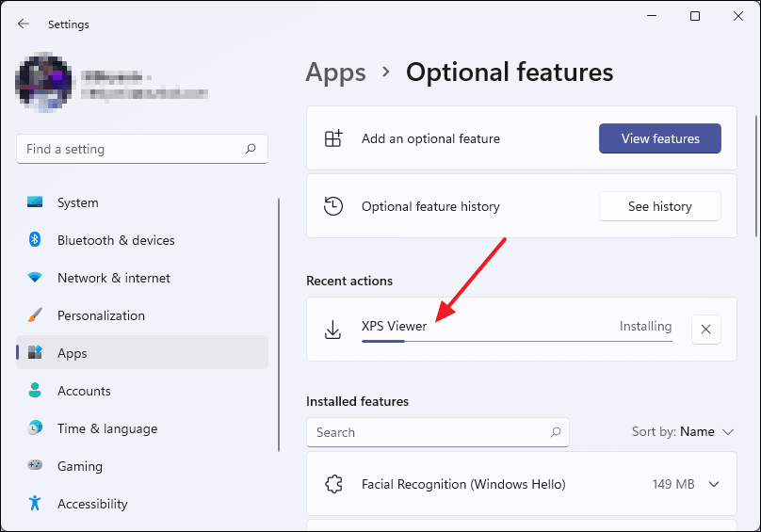Viewport: 761px width, 532px height.
Task: Click the XPS Viewer installing progress bar
Action: click(x=516, y=341)
